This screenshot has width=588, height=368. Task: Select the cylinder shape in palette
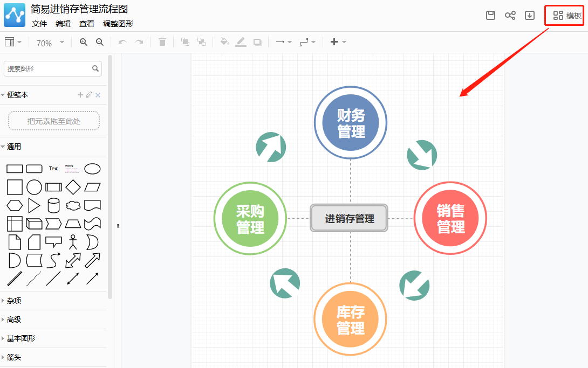pyautogui.click(x=53, y=205)
